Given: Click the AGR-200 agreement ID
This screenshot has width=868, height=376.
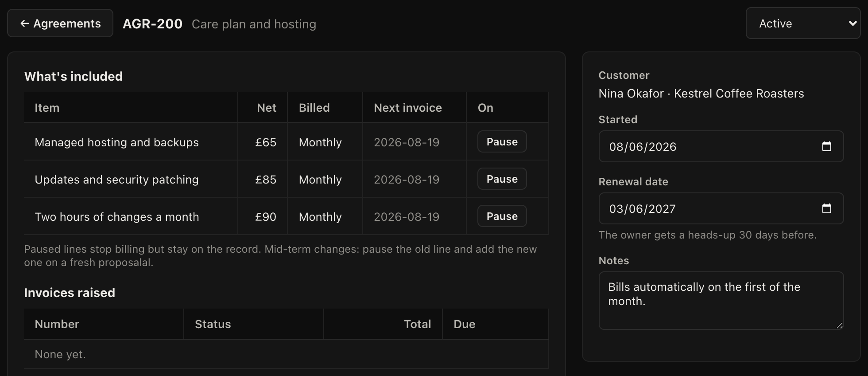Looking at the screenshot, I should coord(152,23).
